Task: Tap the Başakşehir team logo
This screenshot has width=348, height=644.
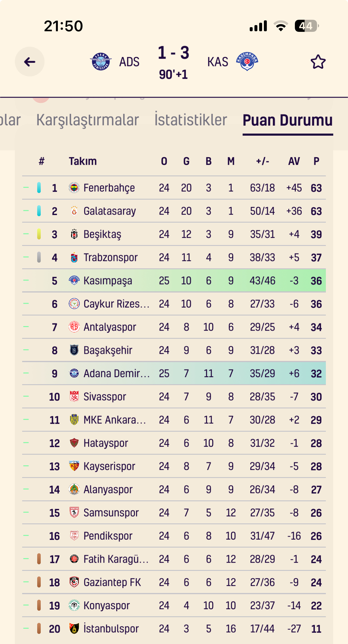Action: point(74,350)
